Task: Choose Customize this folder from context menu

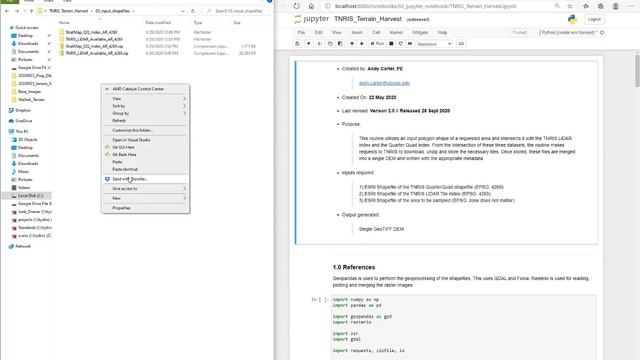Action: (x=145, y=130)
